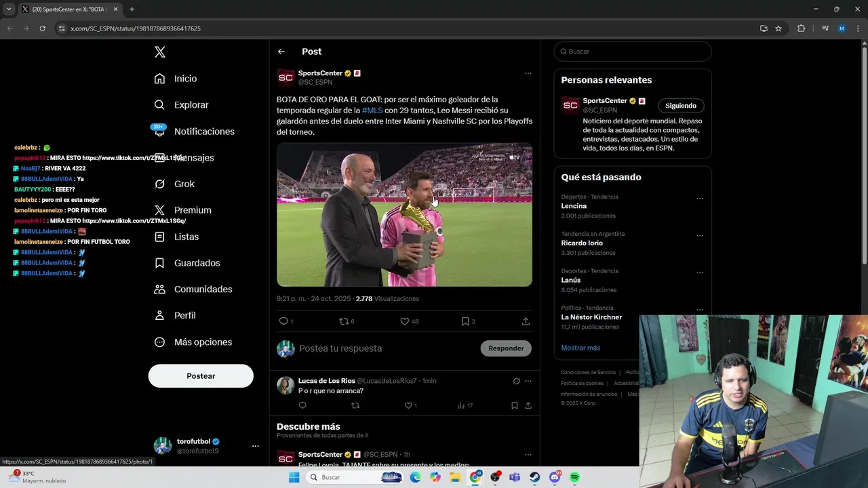Repost Lucas de Los Rios comment
The image size is (868, 488).
[355, 405]
